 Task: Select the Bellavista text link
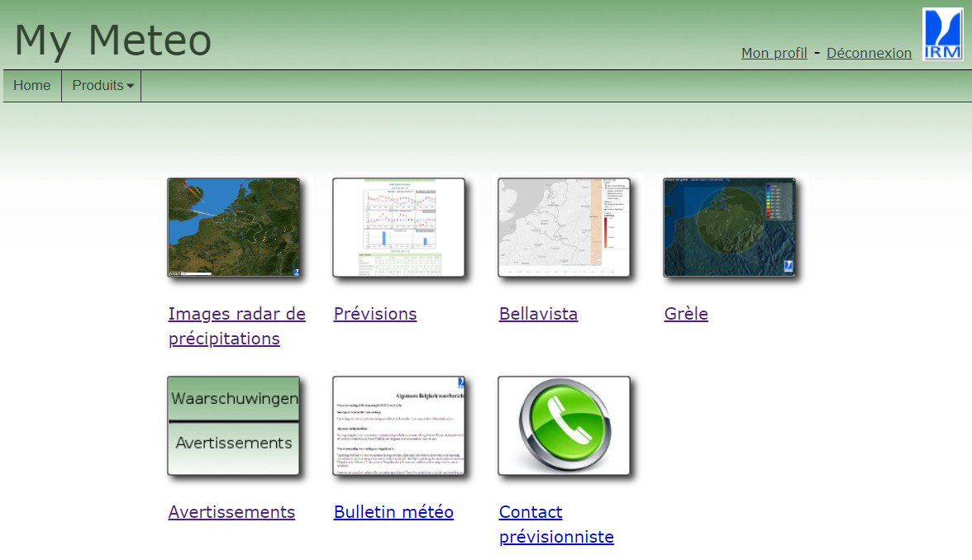[x=538, y=314]
